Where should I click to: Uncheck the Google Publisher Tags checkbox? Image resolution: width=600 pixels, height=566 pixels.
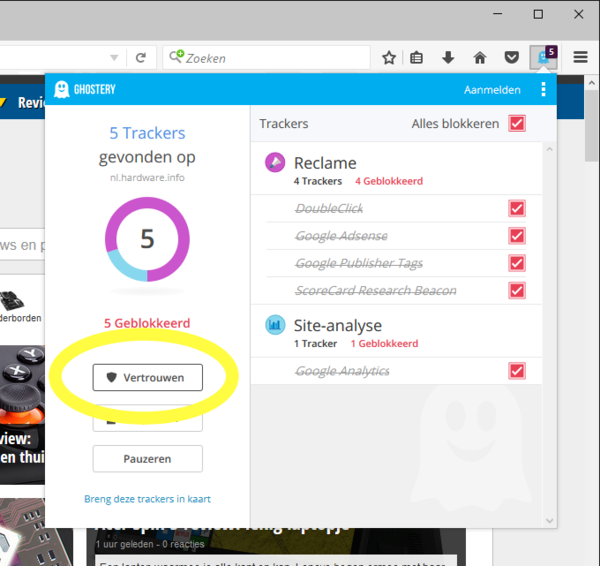[517, 263]
